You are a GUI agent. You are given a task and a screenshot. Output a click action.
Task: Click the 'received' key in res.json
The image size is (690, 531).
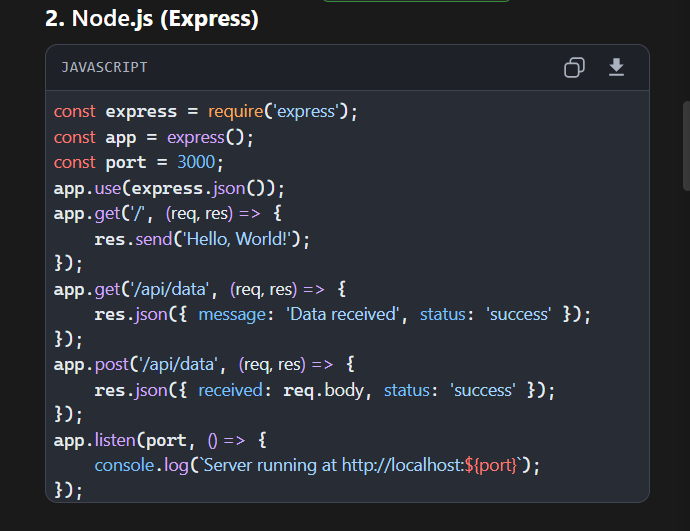coord(231,390)
